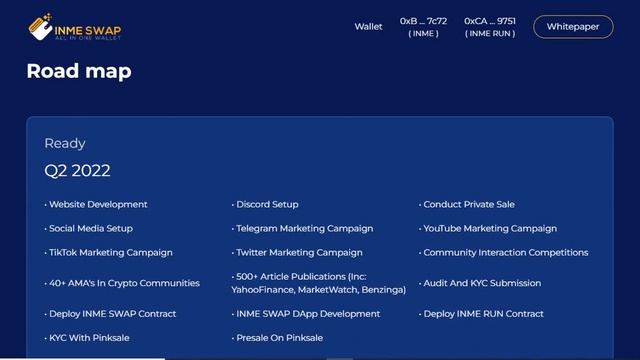This screenshot has height=360, width=640.
Task: Select 40+ AMA's In Crypto Communities item
Action: click(122, 283)
